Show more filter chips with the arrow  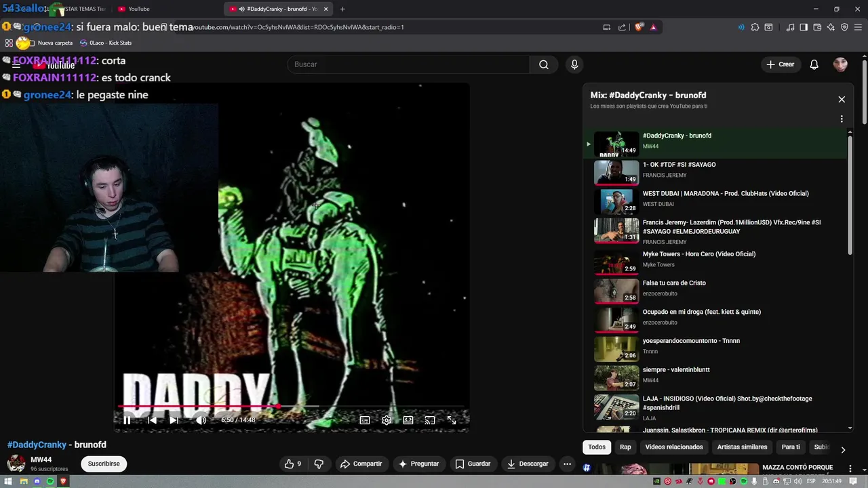tap(843, 449)
